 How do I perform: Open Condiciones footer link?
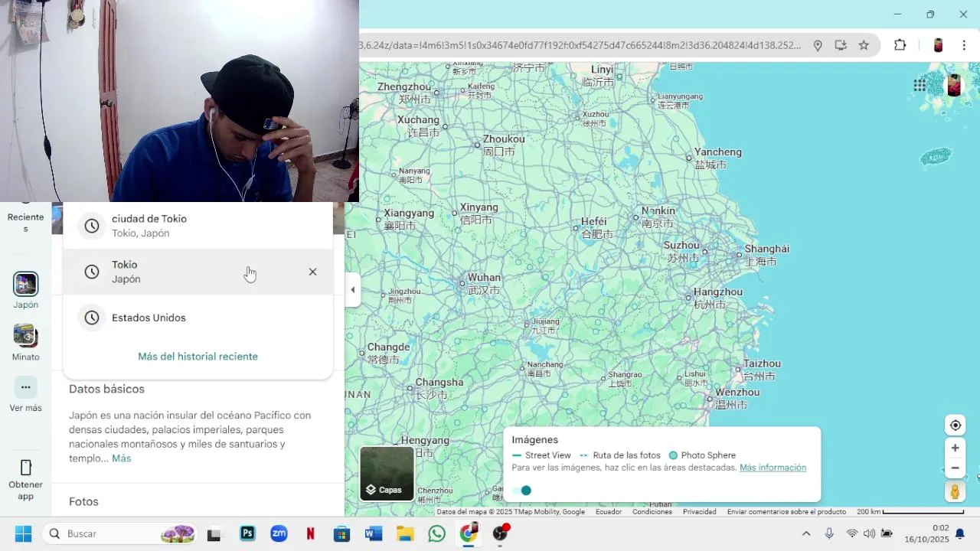[x=652, y=512]
